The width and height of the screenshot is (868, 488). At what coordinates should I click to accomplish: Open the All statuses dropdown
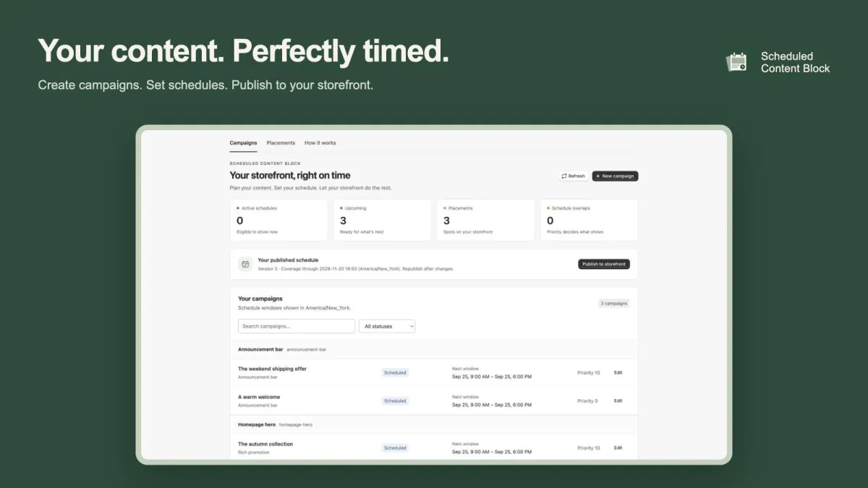click(387, 326)
